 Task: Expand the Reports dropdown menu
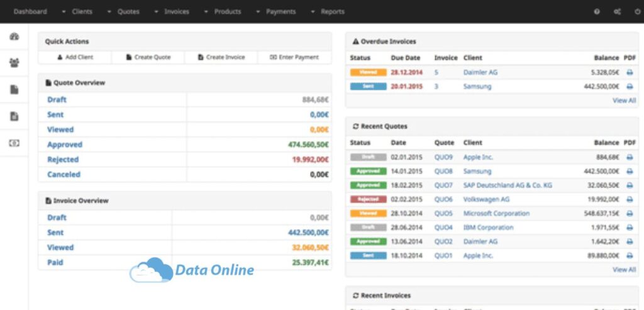[328, 11]
